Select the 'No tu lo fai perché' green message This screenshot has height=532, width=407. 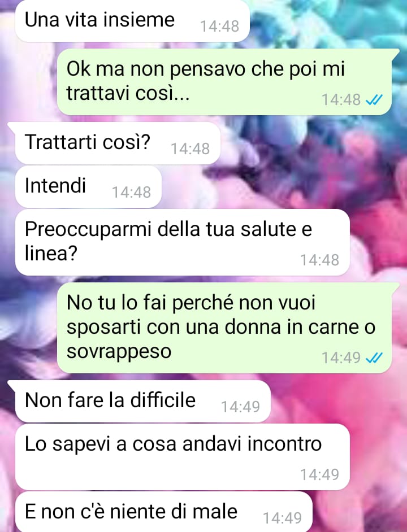tap(224, 328)
